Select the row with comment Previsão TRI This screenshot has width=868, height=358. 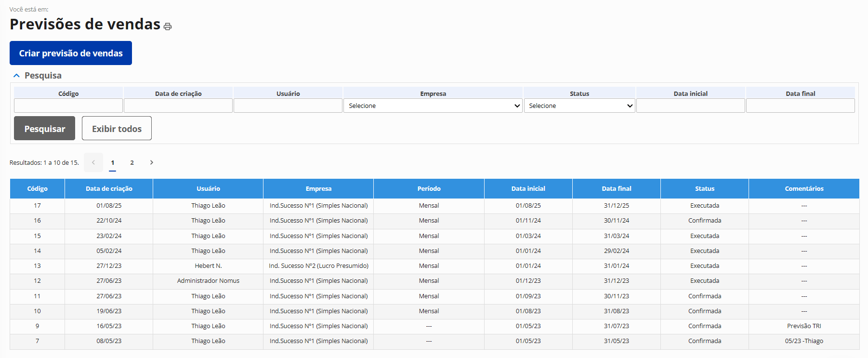coord(803,326)
